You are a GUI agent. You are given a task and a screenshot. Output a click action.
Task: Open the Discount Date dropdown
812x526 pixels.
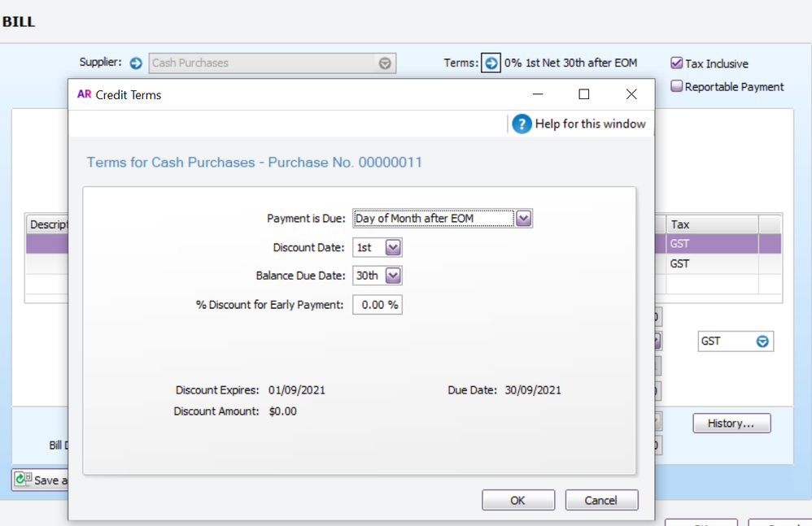pos(393,247)
